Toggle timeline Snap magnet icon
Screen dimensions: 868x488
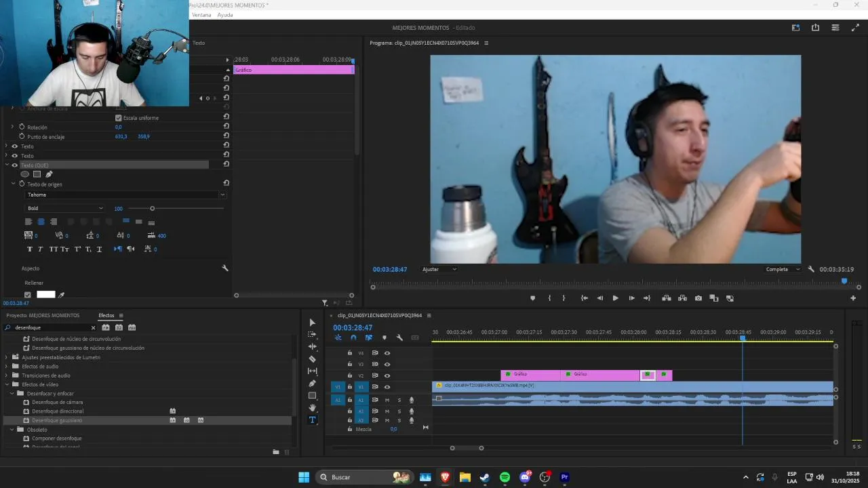(353, 338)
